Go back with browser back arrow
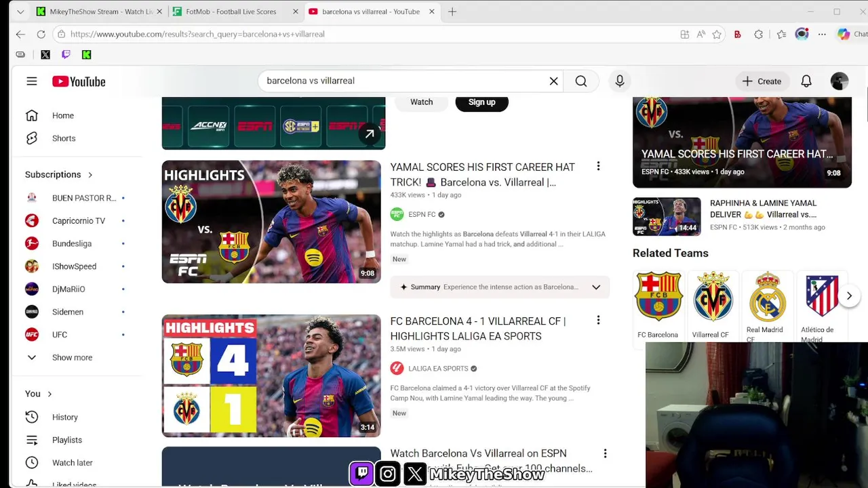Image resolution: width=868 pixels, height=488 pixels. [x=20, y=34]
